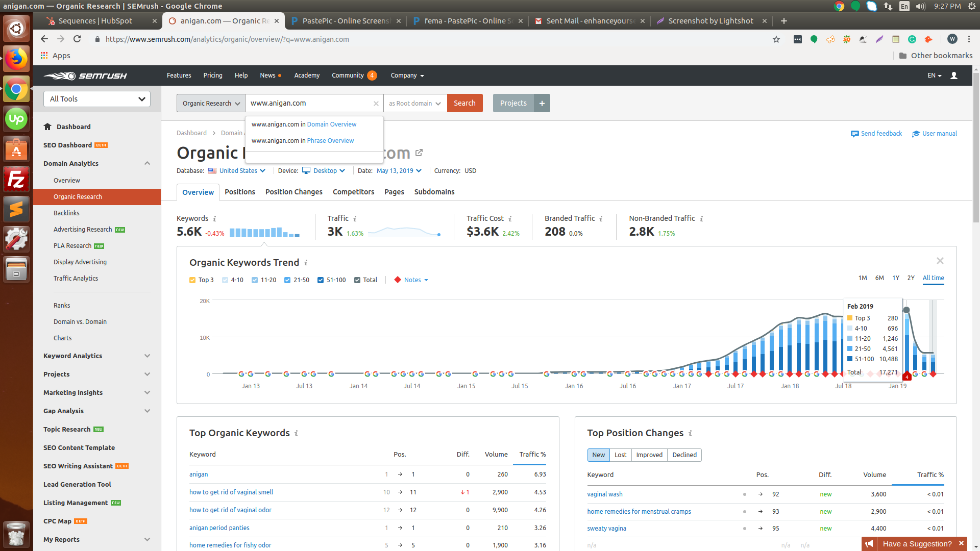Launch Firefox from the Ubuntu dock
Viewport: 980px width, 551px height.
pyautogui.click(x=16, y=59)
